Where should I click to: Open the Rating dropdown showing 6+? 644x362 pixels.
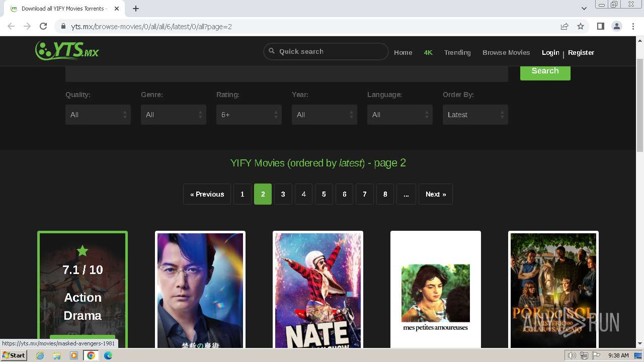(x=249, y=115)
